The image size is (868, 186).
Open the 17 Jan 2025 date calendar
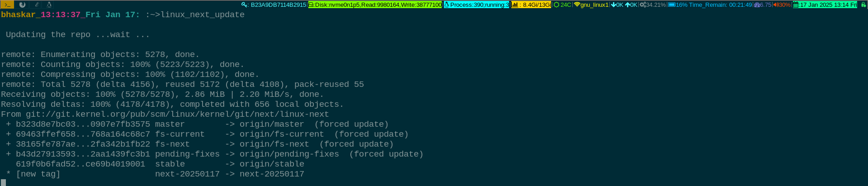[x=825, y=5]
